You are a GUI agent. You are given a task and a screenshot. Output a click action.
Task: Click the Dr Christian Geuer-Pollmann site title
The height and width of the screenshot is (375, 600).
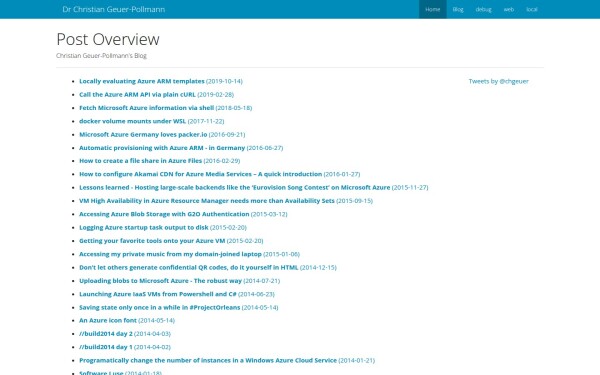[x=114, y=9]
